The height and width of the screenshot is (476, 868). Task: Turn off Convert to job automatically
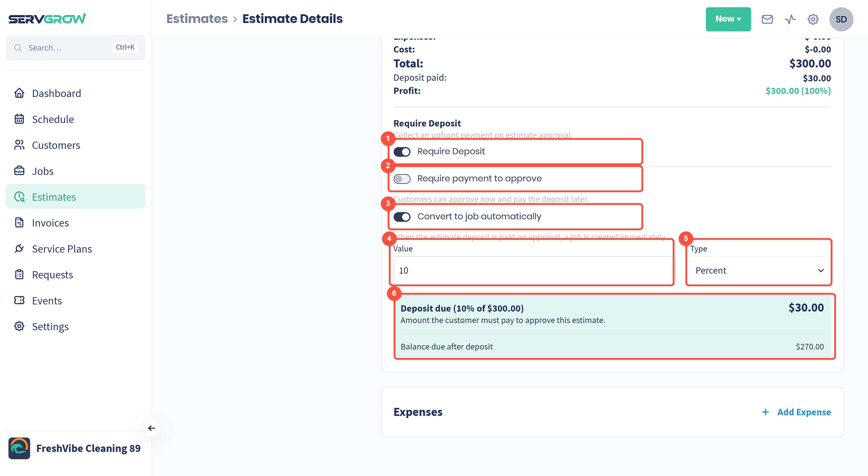402,217
